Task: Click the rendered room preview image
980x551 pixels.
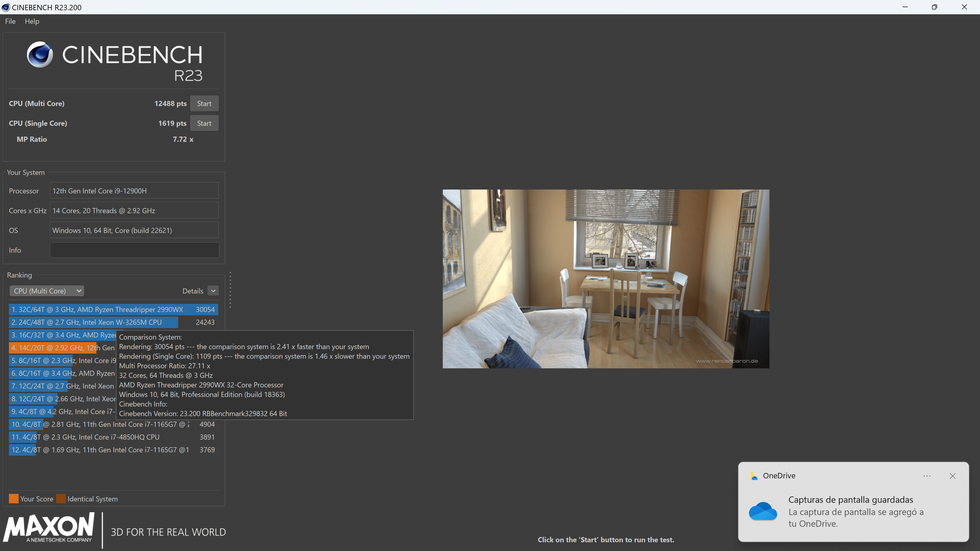Action: pos(606,279)
